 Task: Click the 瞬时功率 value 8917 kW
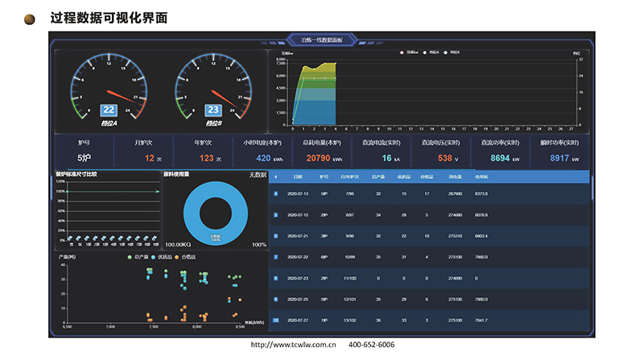point(564,158)
